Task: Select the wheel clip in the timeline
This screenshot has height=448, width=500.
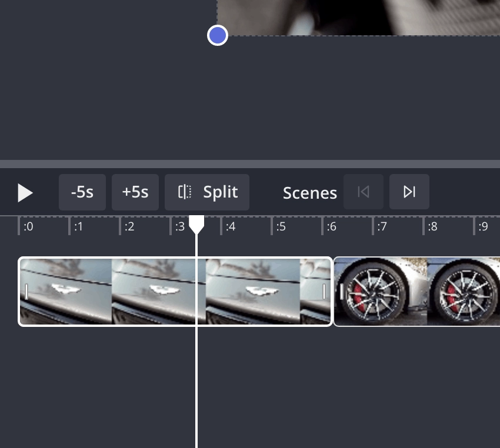Action: (x=418, y=291)
